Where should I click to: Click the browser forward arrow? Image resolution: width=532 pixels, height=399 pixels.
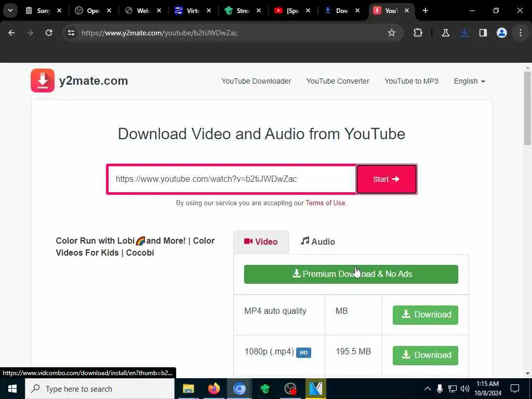pyautogui.click(x=30, y=33)
